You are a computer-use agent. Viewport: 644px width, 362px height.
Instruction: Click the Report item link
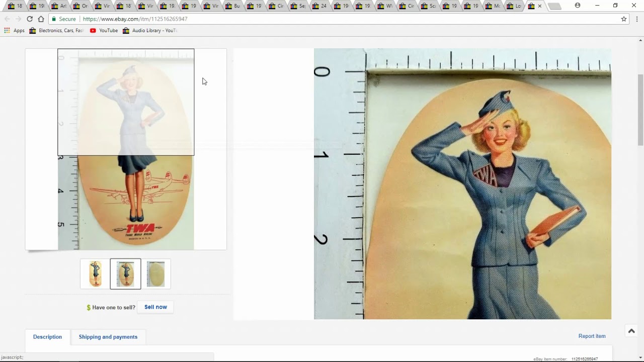[x=592, y=336]
